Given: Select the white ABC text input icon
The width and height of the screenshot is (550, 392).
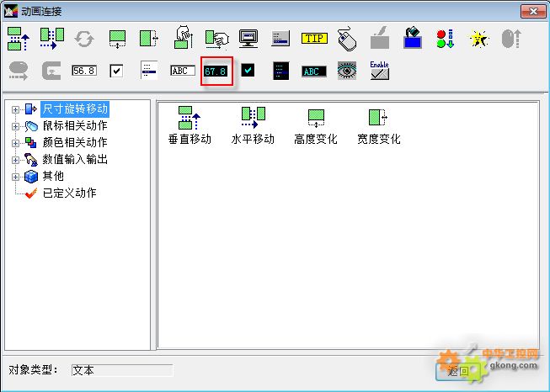Looking at the screenshot, I should pos(183,71).
